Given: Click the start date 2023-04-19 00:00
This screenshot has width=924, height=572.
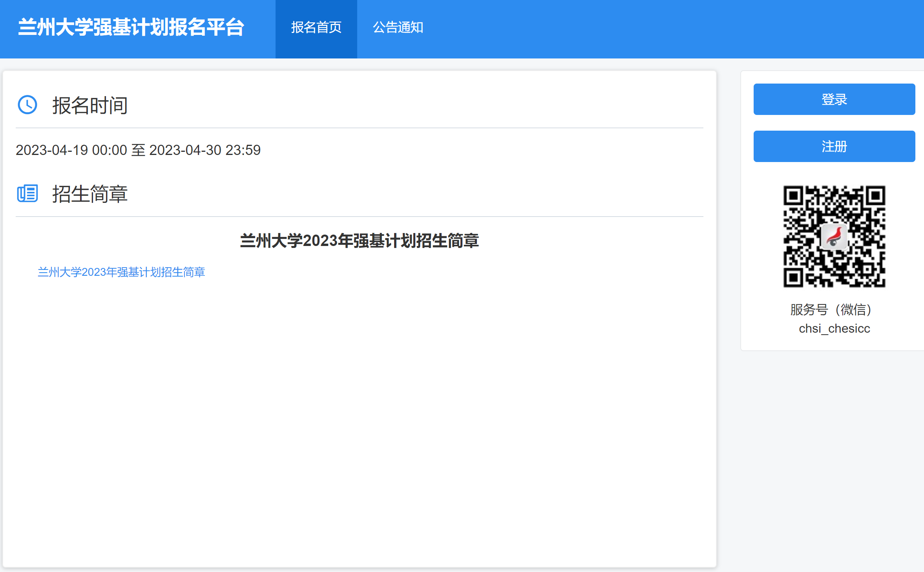Looking at the screenshot, I should (x=71, y=150).
